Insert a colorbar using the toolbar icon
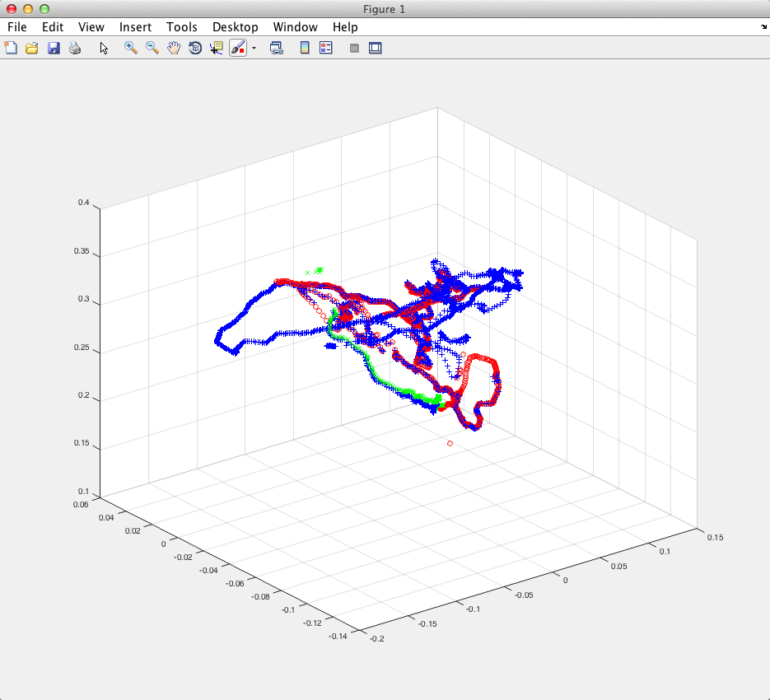 point(305,48)
